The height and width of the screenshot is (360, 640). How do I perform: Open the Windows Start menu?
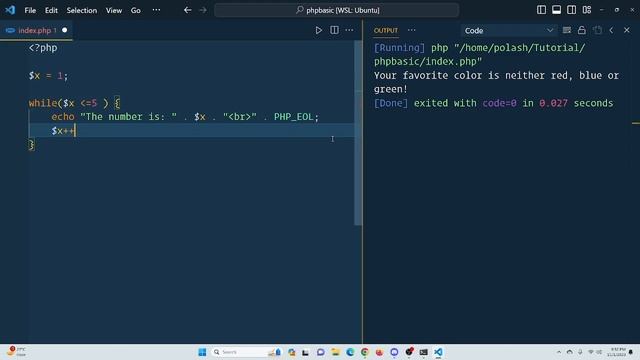click(202, 352)
